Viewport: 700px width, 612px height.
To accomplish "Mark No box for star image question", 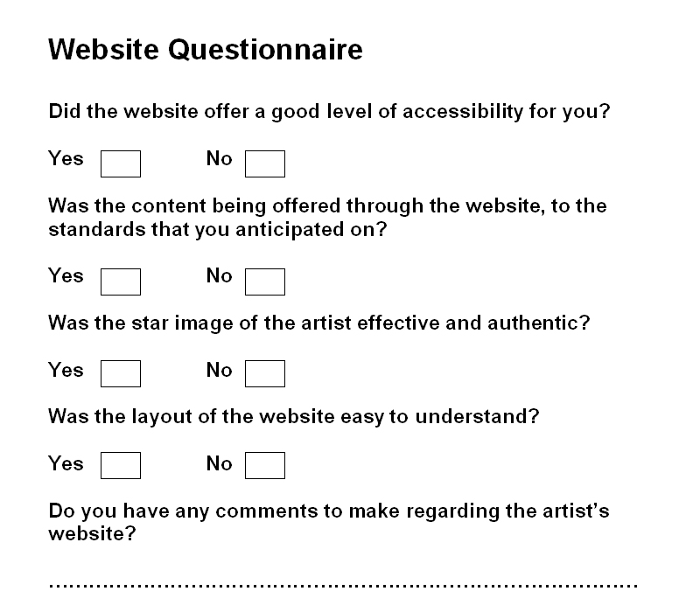I will [265, 373].
